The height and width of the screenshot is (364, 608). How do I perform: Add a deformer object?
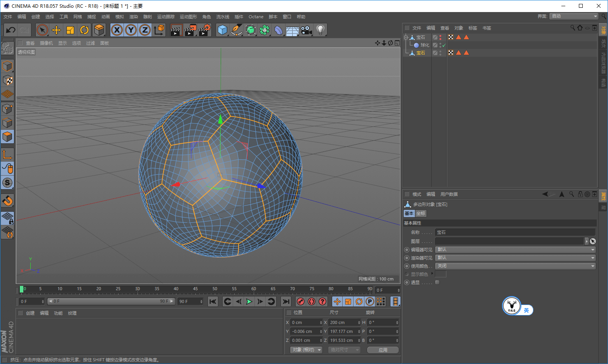pos(279,30)
